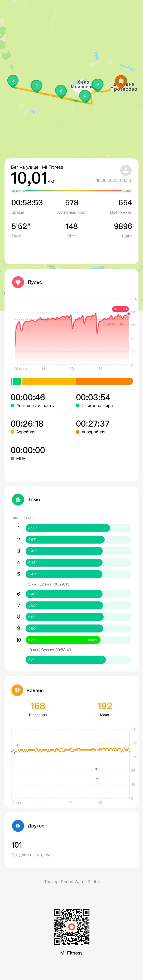This screenshot has width=143, height=980.
Task: Click the user profile avatar icon
Action: [x=126, y=170]
